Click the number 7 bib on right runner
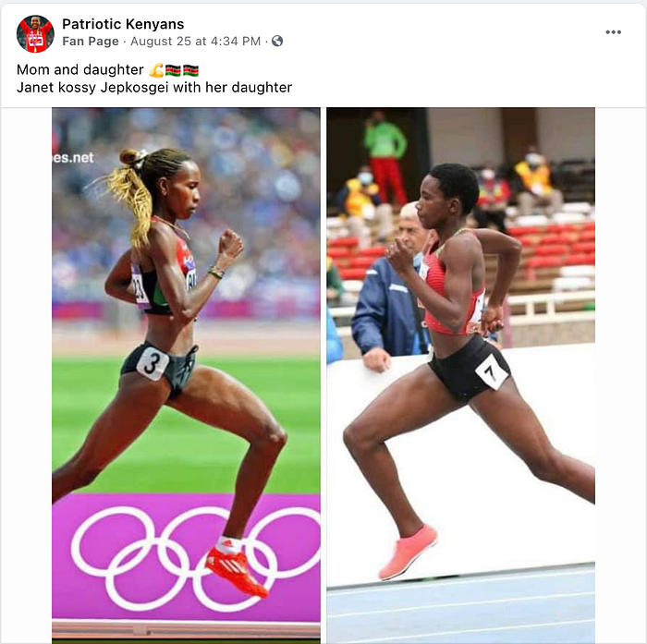Image resolution: width=647 pixels, height=644 pixels. click(x=492, y=371)
